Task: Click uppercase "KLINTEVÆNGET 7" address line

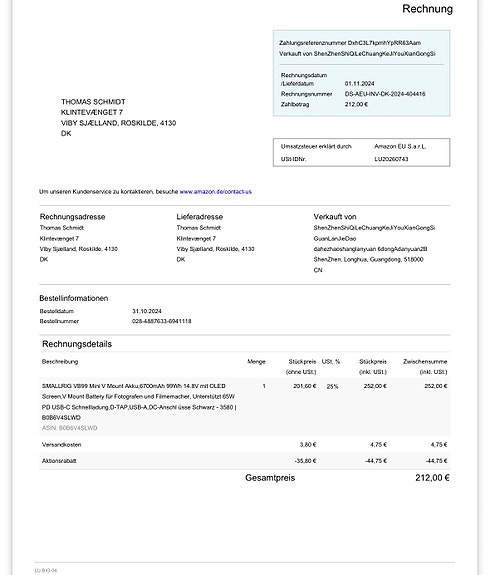Action: [x=92, y=112]
